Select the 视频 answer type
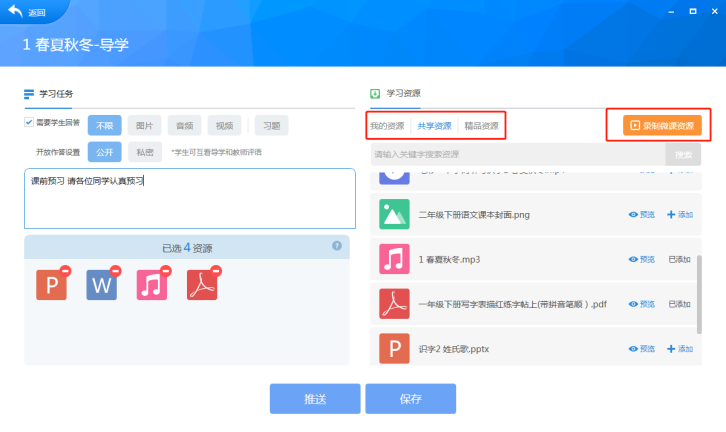 click(x=224, y=125)
